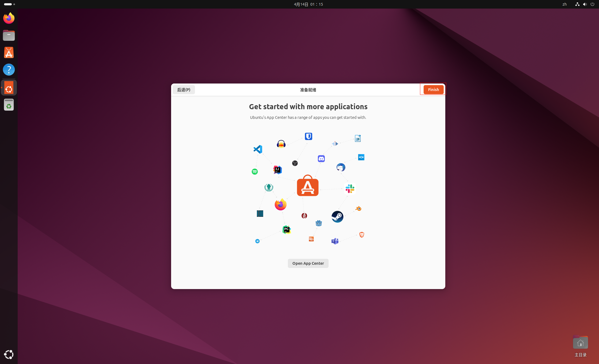
Task: Open the Help icon in dock
Action: pyautogui.click(x=9, y=70)
